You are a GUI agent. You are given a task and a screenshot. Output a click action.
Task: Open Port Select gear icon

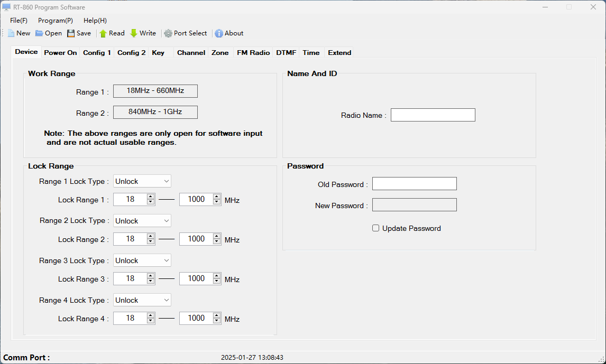168,33
